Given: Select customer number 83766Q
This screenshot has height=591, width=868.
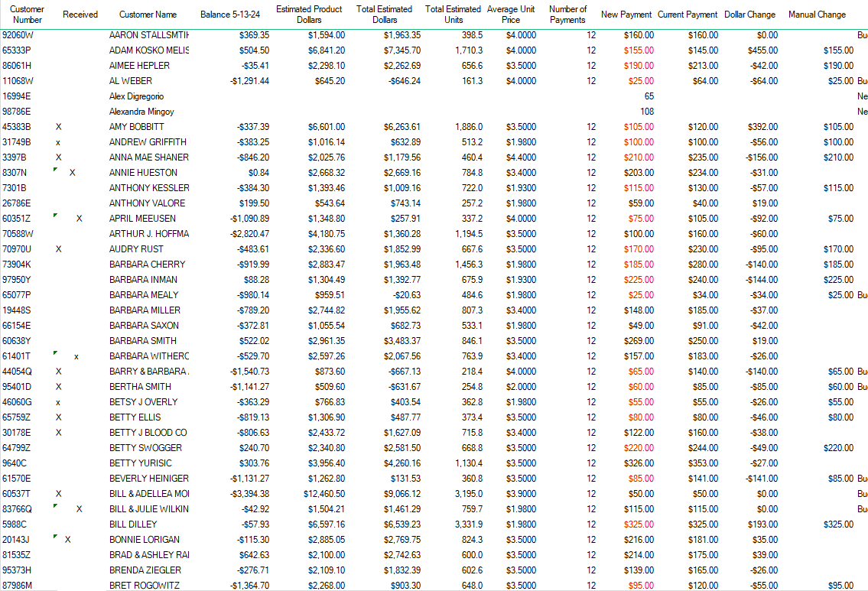Looking at the screenshot, I should [17, 509].
